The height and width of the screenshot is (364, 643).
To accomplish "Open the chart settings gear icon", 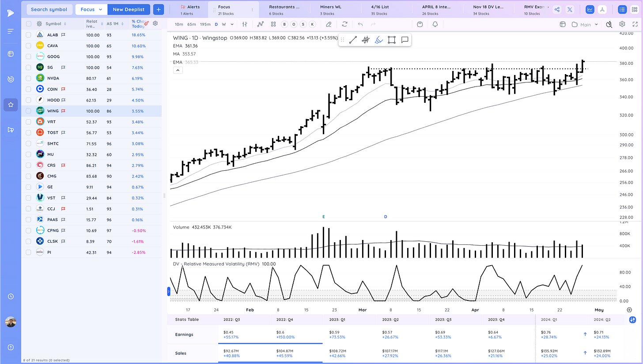I will (622, 24).
